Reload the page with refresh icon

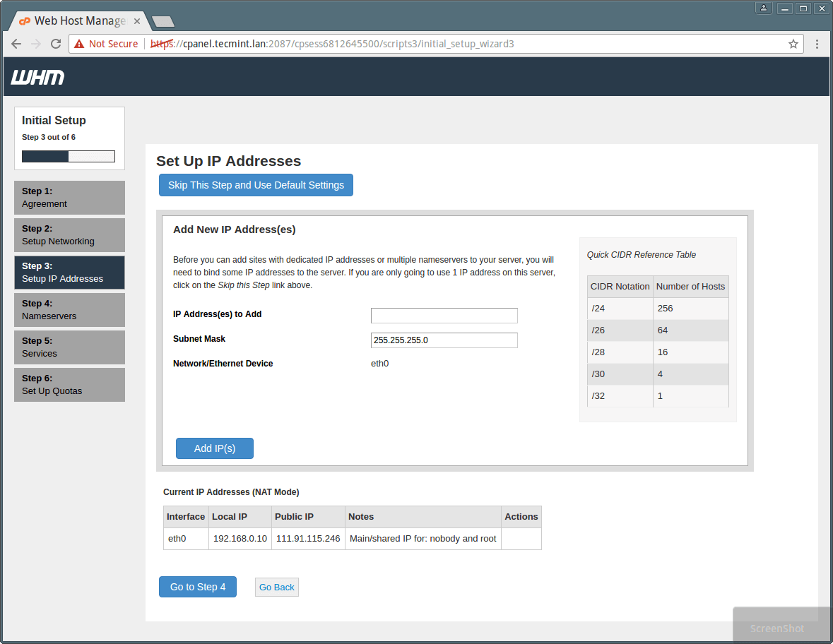[56, 44]
